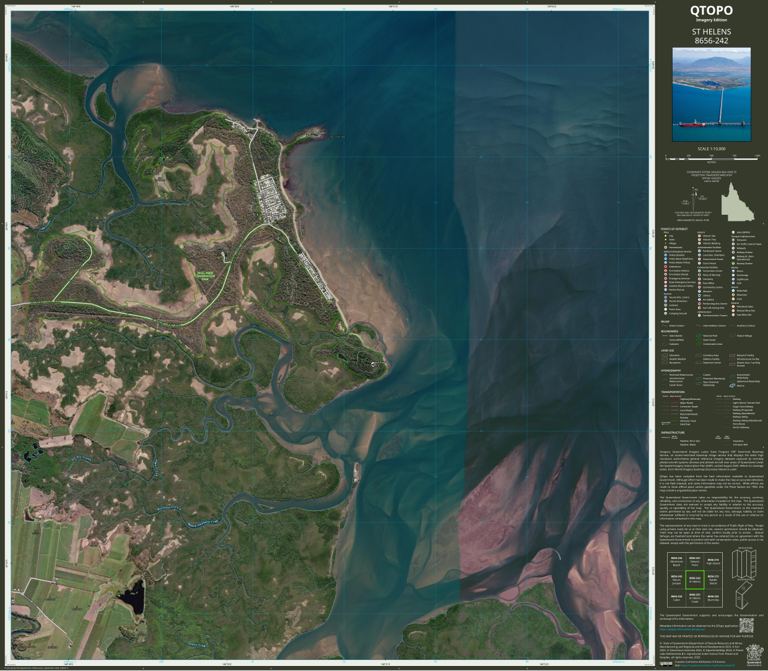Select the High Island adjoining map cell
This screenshot has width=768, height=671.
click(x=713, y=561)
